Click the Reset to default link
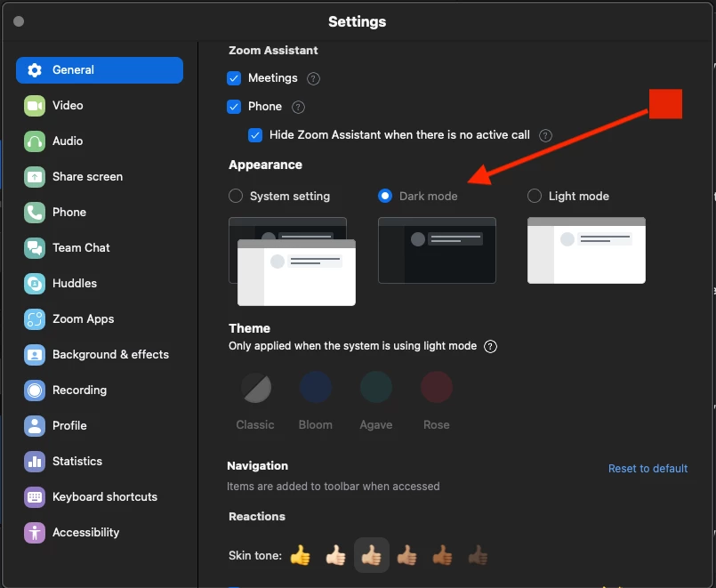Image resolution: width=716 pixels, height=588 pixels. pyautogui.click(x=648, y=469)
